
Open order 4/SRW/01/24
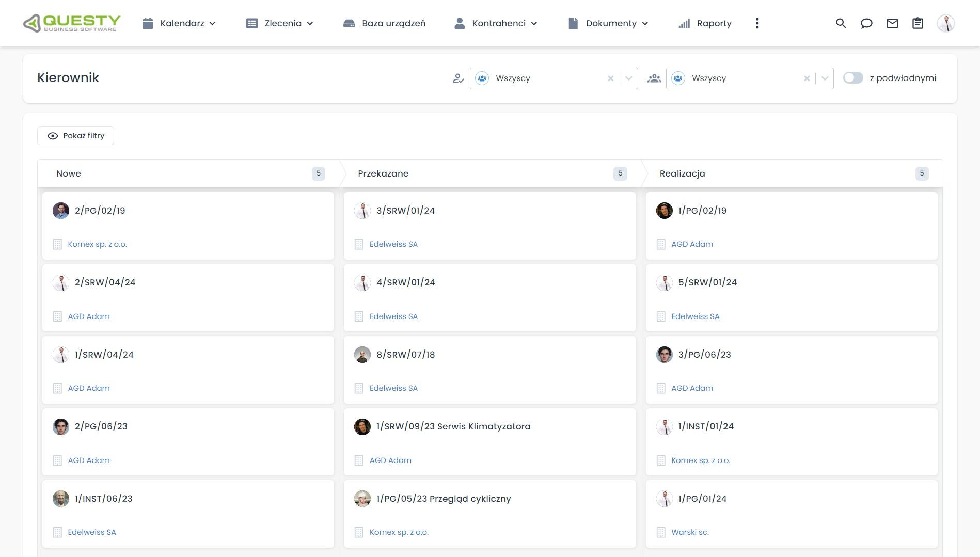pos(406,282)
